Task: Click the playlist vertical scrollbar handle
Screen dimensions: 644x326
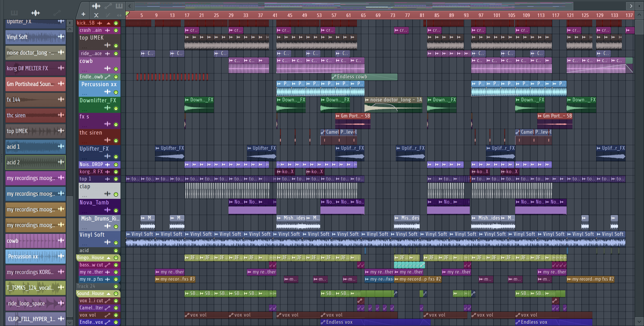Action: tap(639, 27)
